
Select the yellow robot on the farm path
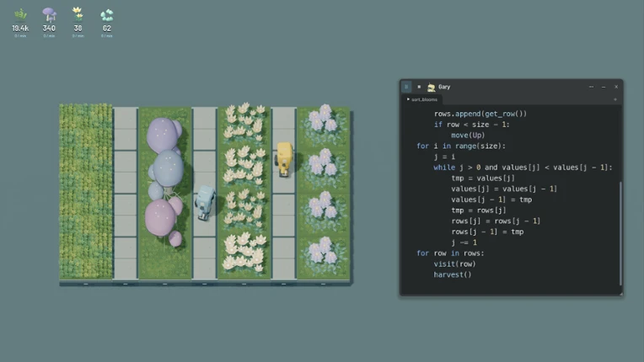[284, 159]
